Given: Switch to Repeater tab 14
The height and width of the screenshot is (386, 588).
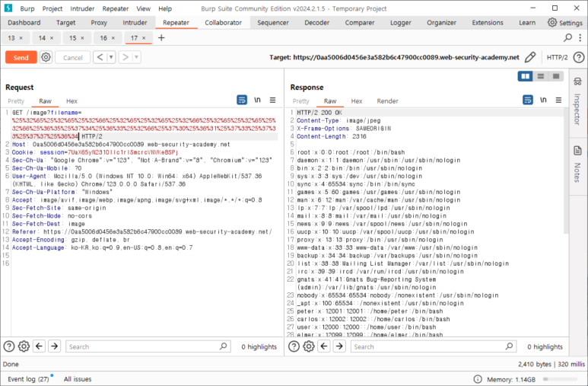Looking at the screenshot, I should pyautogui.click(x=42, y=38).
